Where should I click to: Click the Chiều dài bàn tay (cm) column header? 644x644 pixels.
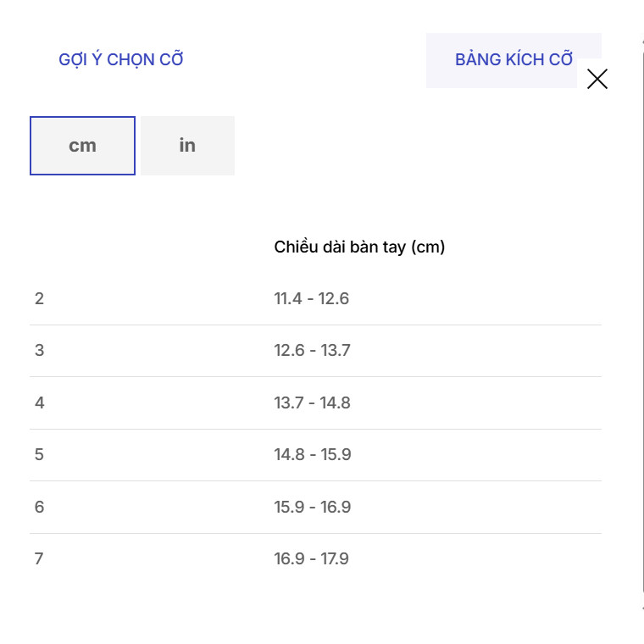tap(359, 247)
